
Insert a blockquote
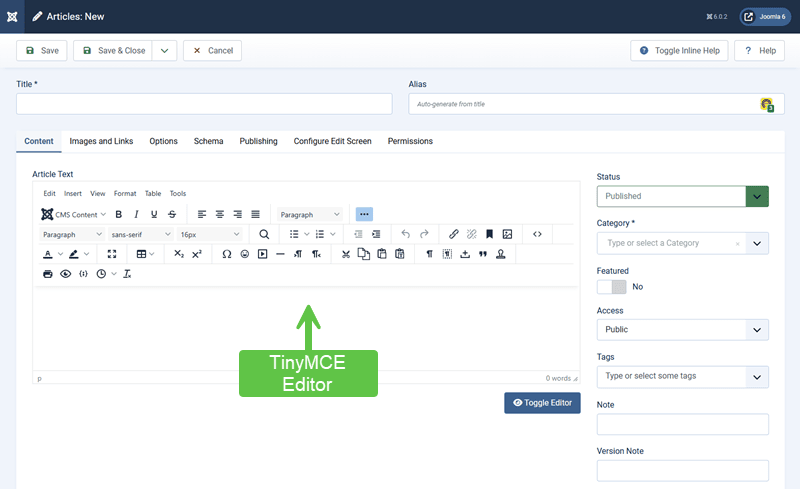[483, 254]
